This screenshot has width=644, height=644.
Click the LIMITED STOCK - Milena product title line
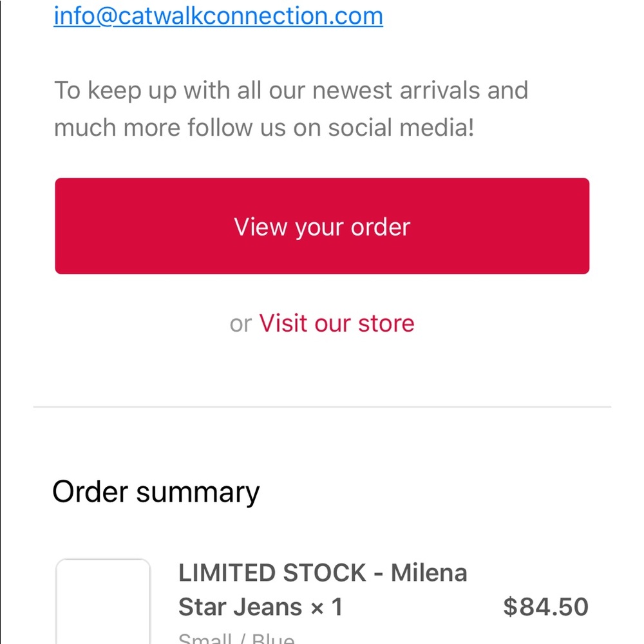point(323,573)
